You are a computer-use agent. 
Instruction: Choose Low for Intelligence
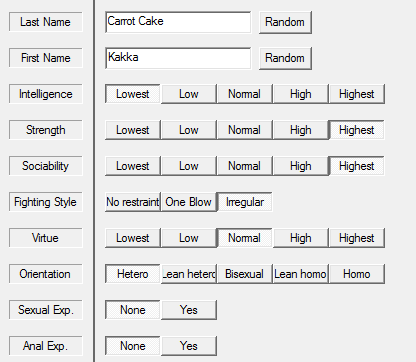[189, 94]
